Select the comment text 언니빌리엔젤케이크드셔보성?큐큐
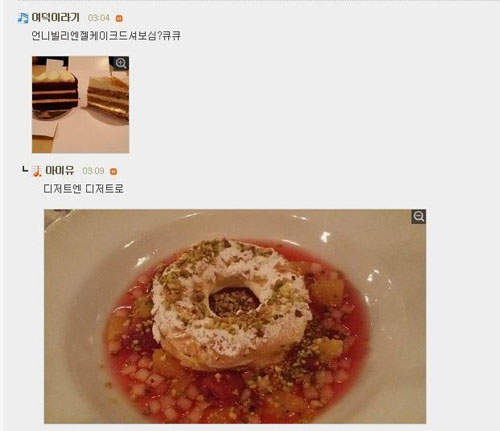Screen dimensions: 500x431 click(106, 35)
